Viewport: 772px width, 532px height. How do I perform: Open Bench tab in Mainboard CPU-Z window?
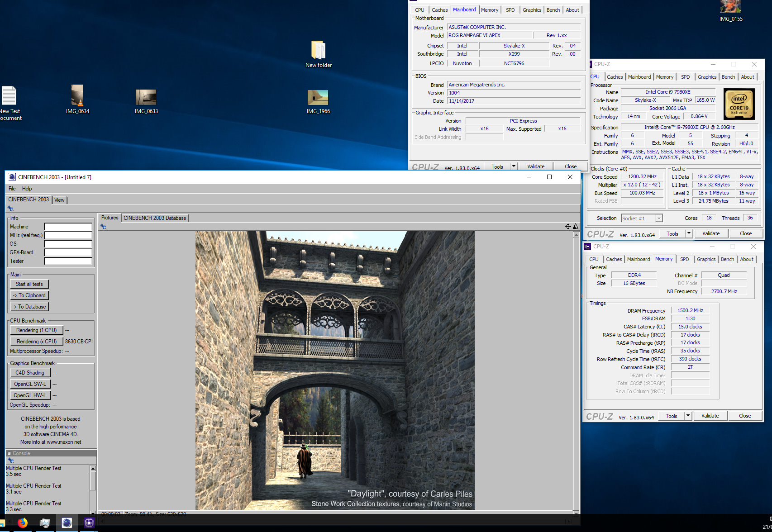553,10
